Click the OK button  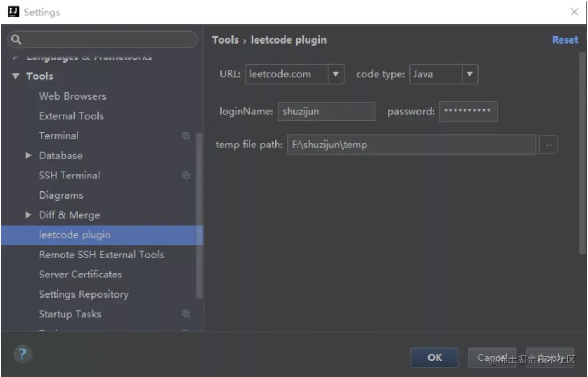[x=434, y=357]
